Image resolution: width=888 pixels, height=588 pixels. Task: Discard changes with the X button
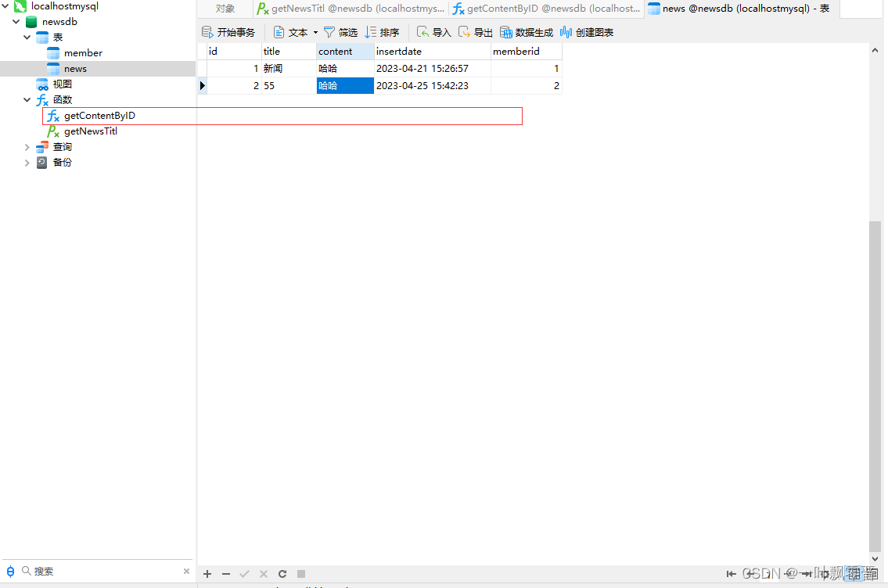click(264, 574)
